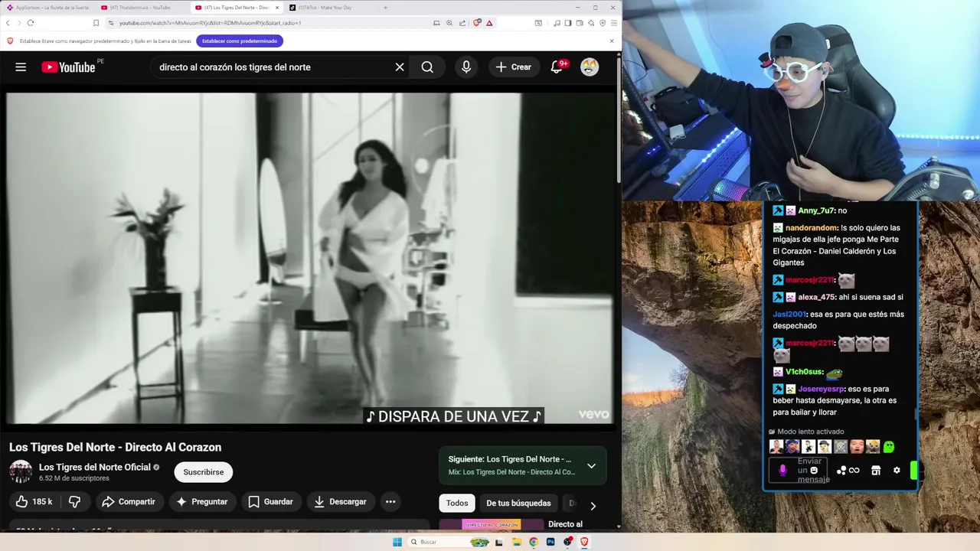Show more filter chips with right arrow

(x=593, y=505)
